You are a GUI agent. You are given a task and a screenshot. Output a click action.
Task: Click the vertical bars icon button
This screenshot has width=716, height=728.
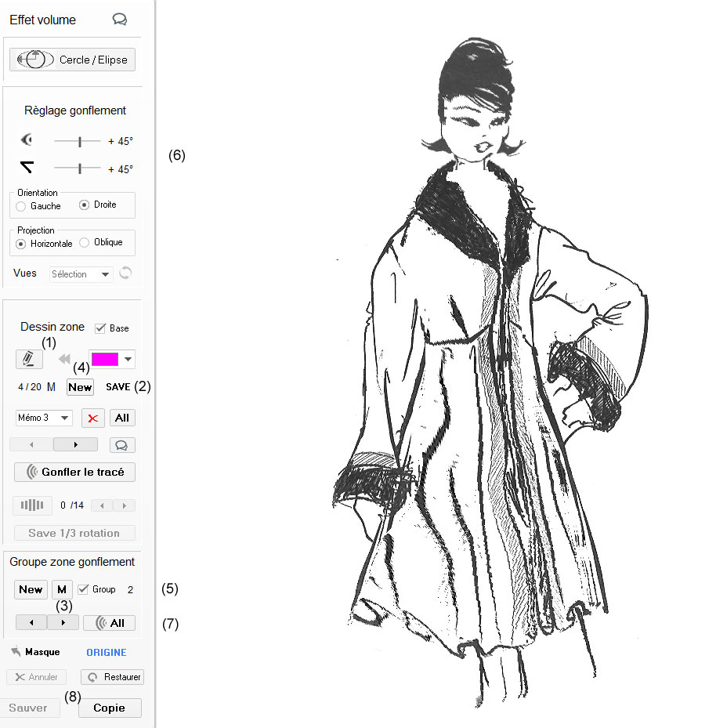[x=32, y=505]
